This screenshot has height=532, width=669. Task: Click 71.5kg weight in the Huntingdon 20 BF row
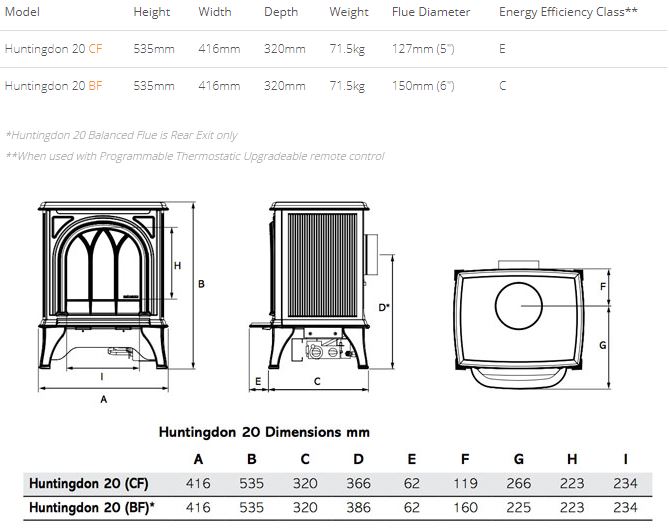click(x=347, y=86)
